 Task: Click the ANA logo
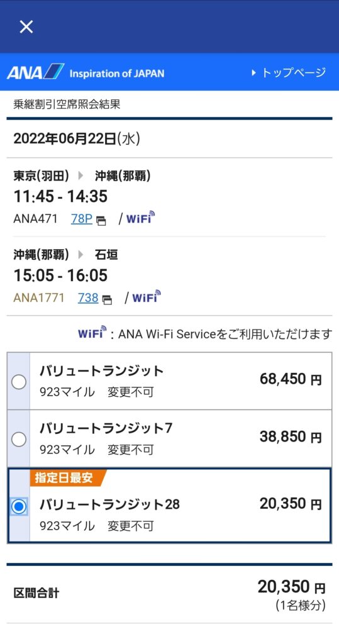35,72
